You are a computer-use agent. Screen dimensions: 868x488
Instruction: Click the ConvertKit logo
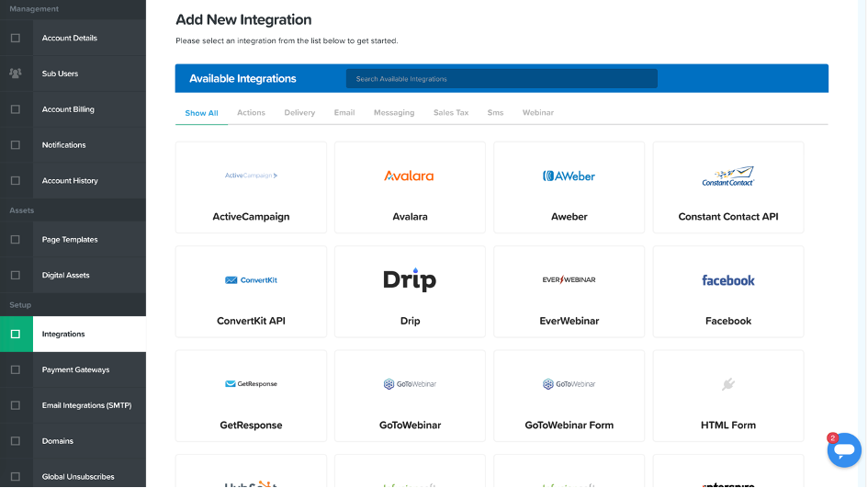pos(251,280)
